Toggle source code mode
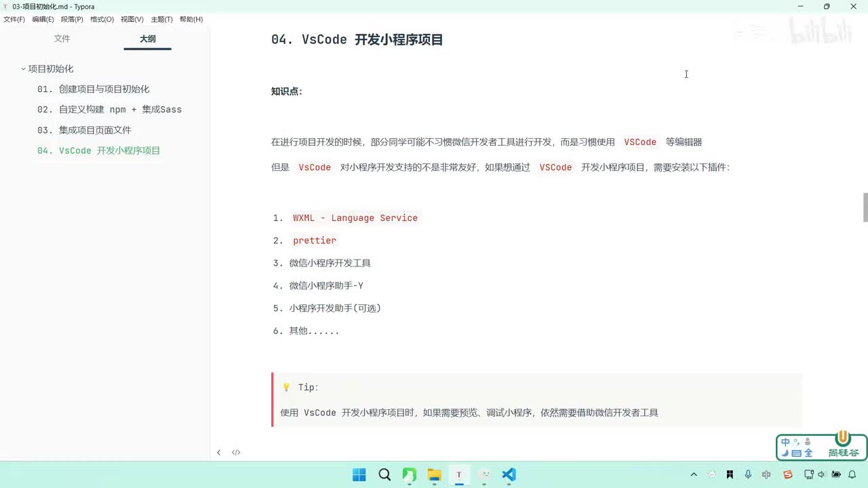 tap(236, 452)
